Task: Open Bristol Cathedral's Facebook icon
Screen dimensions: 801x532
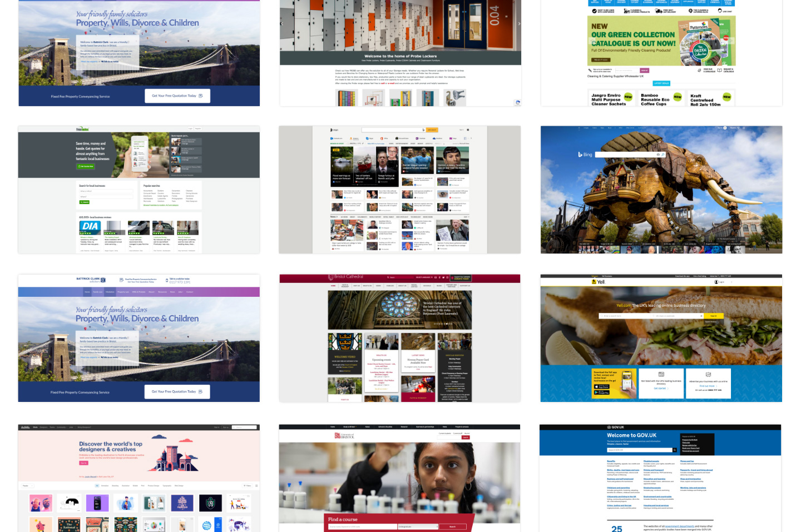Action: (x=439, y=277)
